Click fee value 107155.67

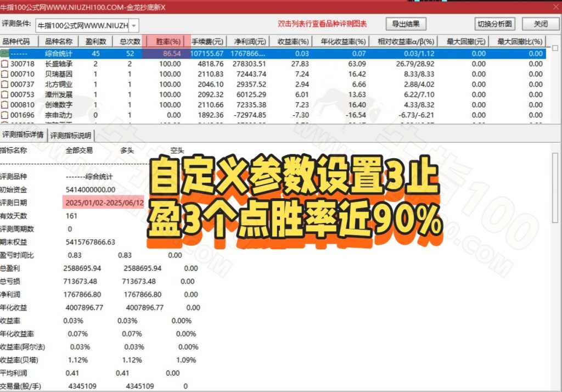point(207,53)
